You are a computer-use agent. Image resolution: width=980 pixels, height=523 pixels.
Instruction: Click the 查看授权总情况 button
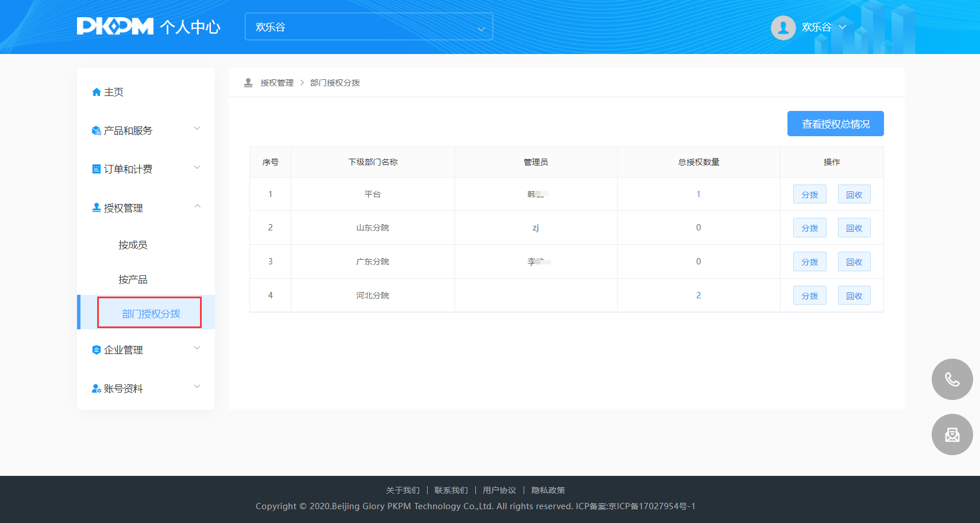point(835,124)
